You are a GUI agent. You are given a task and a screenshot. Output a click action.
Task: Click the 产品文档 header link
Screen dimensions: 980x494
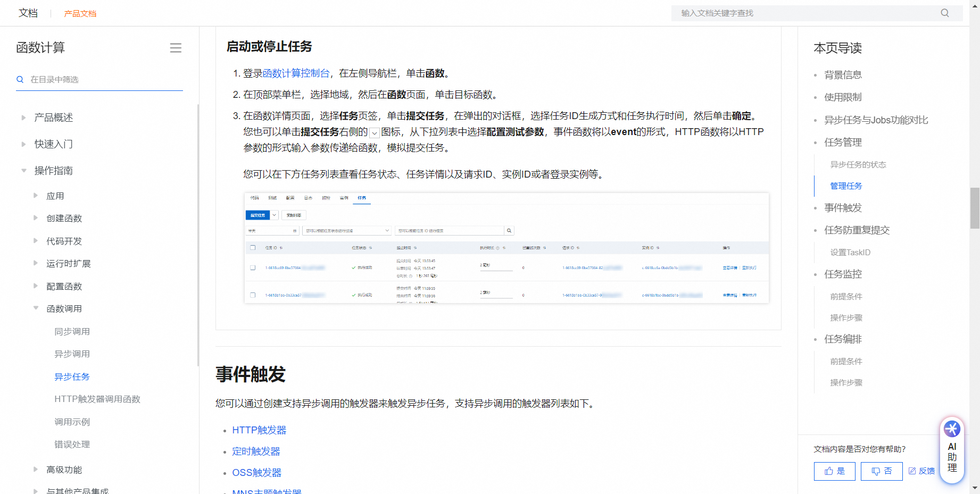tap(80, 13)
